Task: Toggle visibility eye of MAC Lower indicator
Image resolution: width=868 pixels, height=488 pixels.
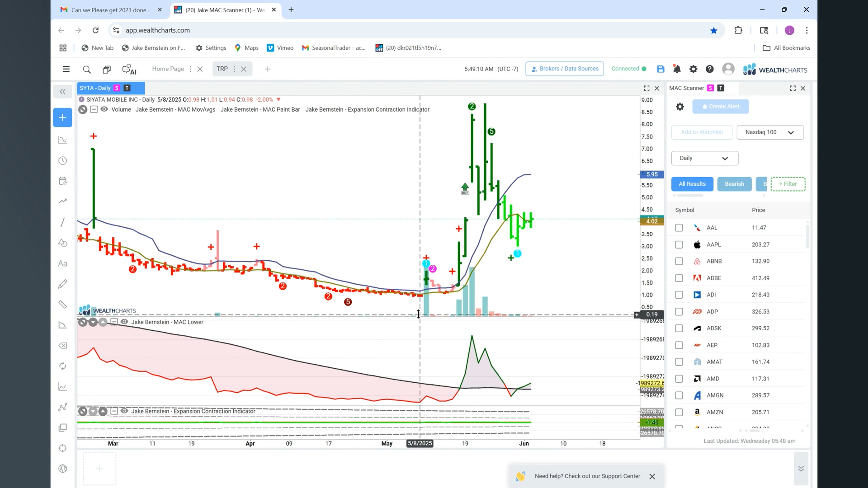Action: 124,322
